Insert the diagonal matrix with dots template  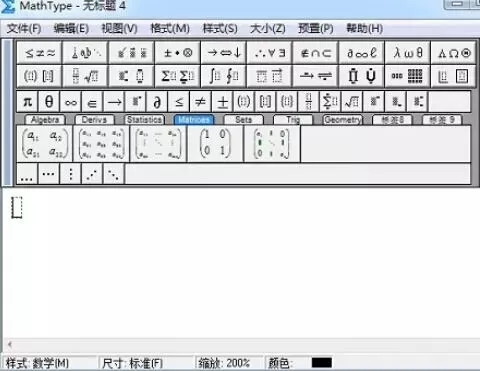pos(272,144)
